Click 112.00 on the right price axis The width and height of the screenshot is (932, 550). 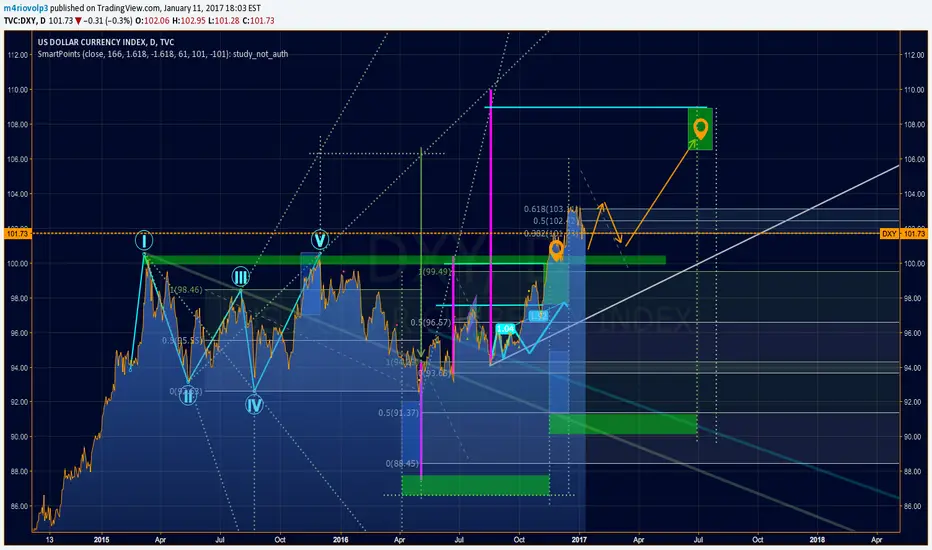[914, 55]
